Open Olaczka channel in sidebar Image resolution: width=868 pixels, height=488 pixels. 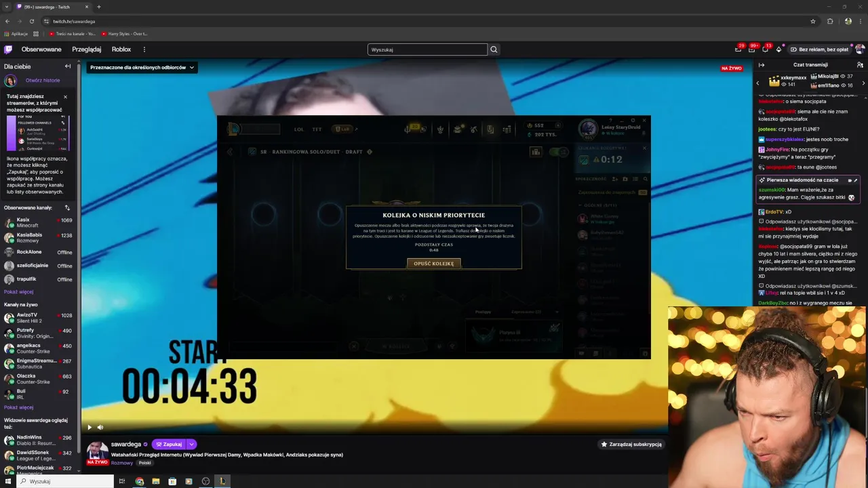tap(38, 379)
